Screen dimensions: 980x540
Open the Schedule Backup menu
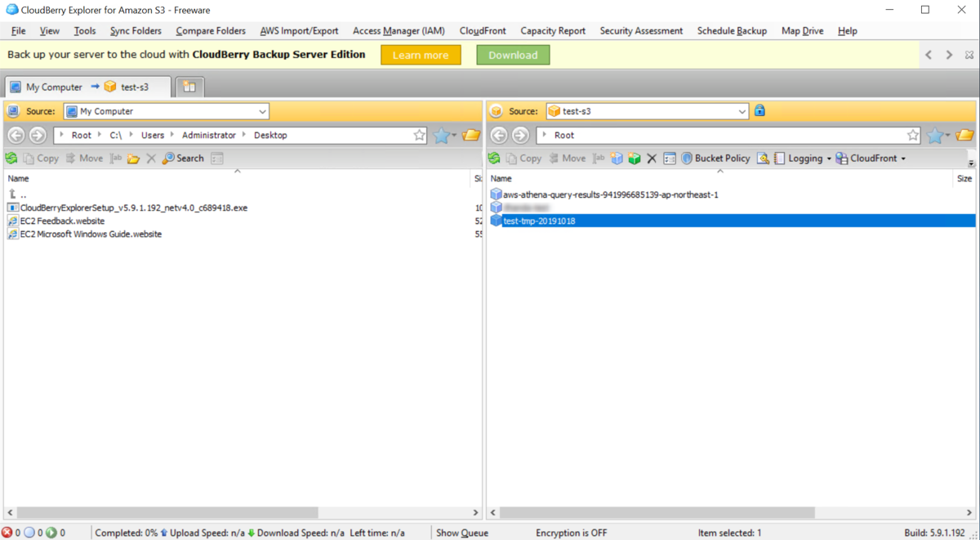(x=732, y=30)
